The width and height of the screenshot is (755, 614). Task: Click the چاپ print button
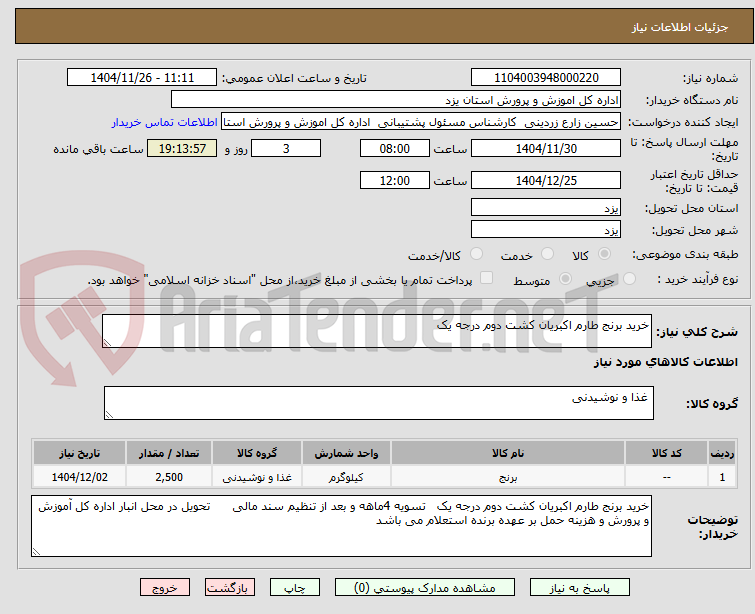pyautogui.click(x=295, y=588)
